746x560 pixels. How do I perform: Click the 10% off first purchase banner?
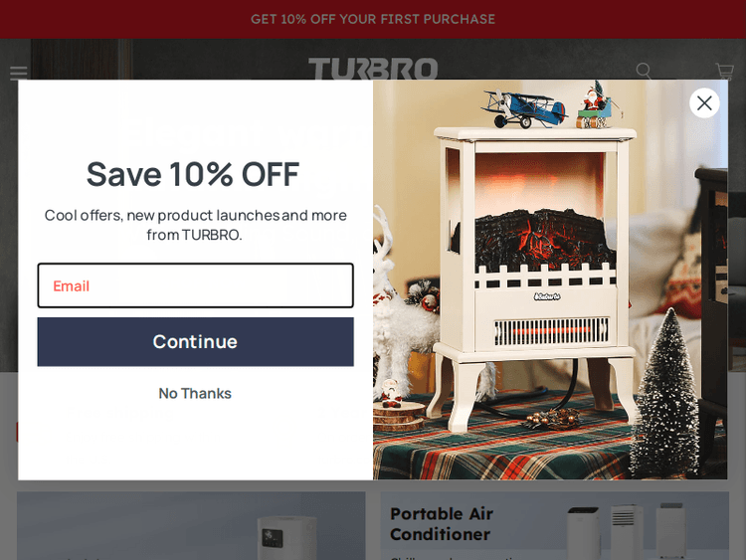click(x=373, y=19)
